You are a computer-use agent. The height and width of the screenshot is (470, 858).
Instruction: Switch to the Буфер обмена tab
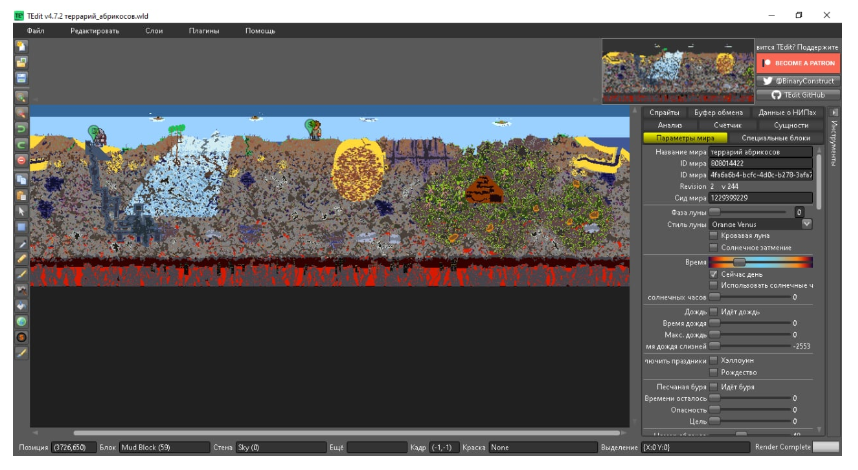tap(718, 112)
